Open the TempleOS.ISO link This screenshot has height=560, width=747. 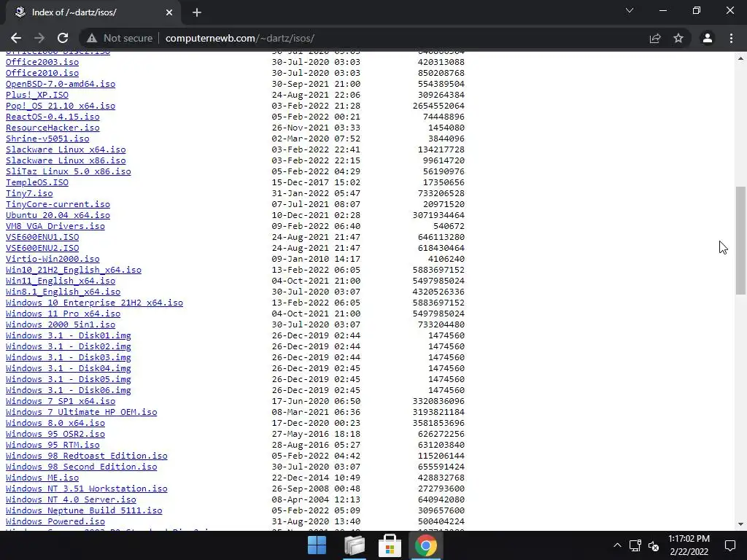coord(37,182)
